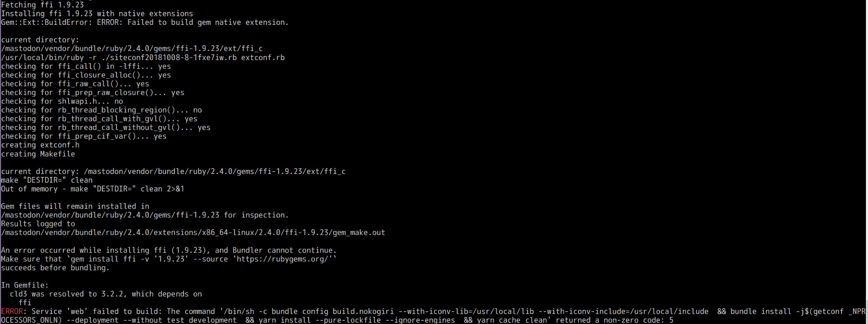Click the "Results logged to" line
This screenshot has width=868, height=324.
click(38, 224)
